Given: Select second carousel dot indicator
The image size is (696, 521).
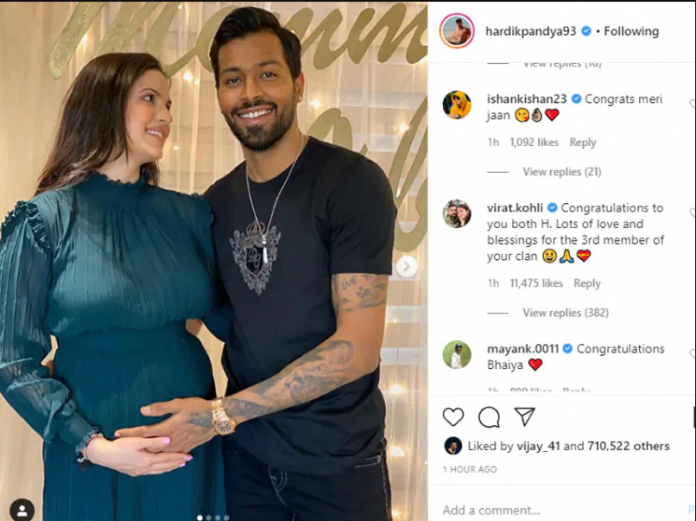Looking at the screenshot, I should point(209,517).
